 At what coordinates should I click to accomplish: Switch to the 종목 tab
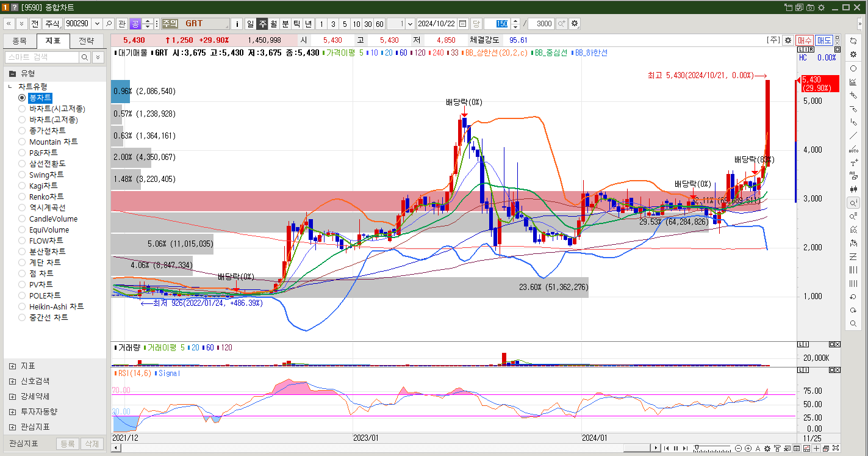click(20, 41)
